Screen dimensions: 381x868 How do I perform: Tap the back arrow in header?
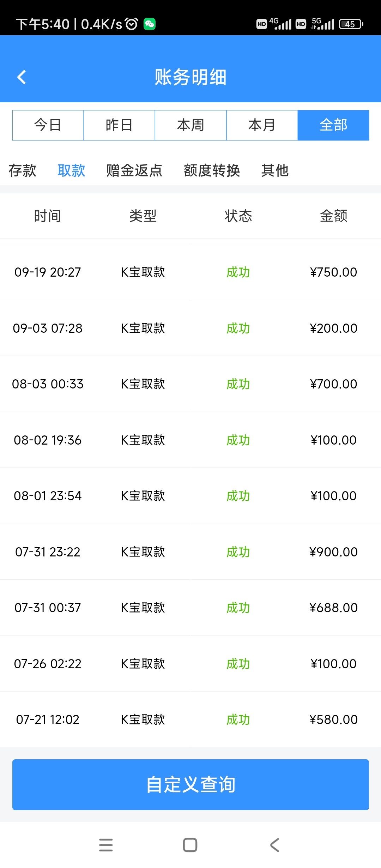point(22,77)
